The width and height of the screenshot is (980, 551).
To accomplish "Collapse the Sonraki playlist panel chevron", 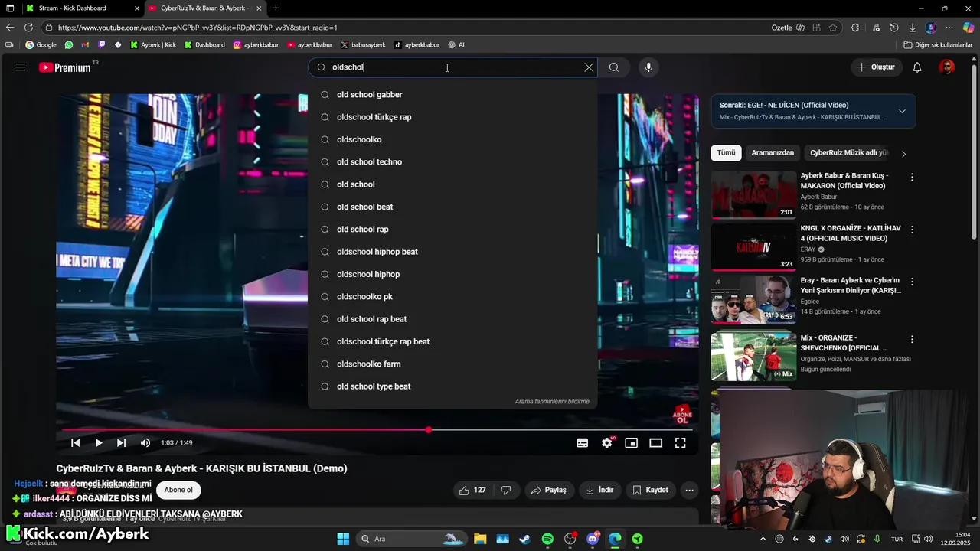I will point(902,111).
